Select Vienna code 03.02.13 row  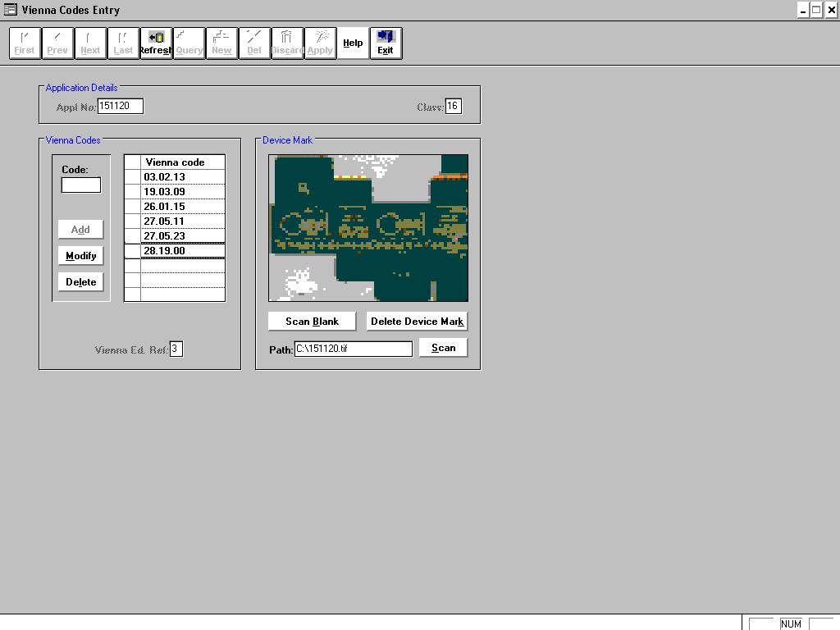182,177
